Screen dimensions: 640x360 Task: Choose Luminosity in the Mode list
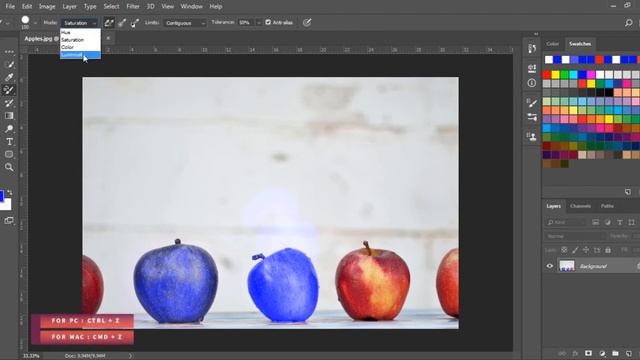tap(80, 55)
